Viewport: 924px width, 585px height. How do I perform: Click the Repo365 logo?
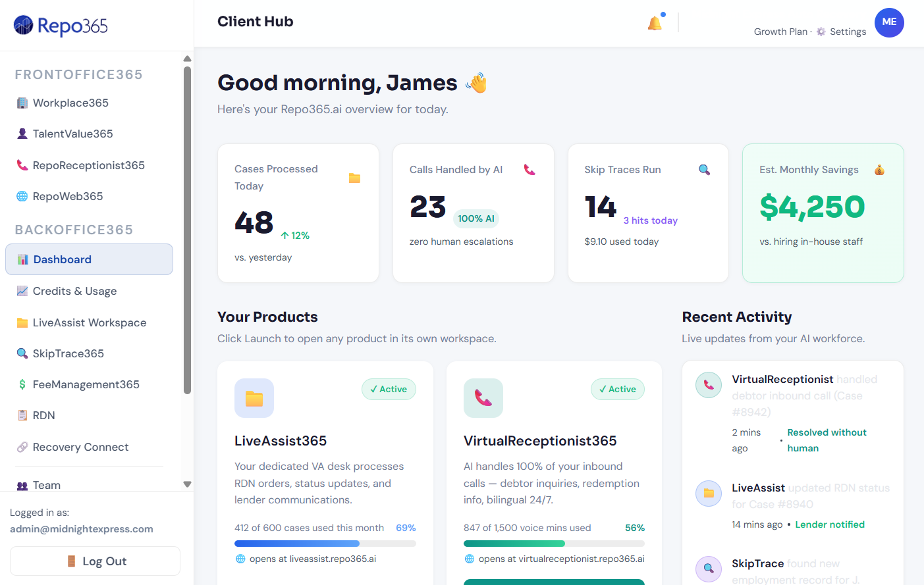point(61,26)
